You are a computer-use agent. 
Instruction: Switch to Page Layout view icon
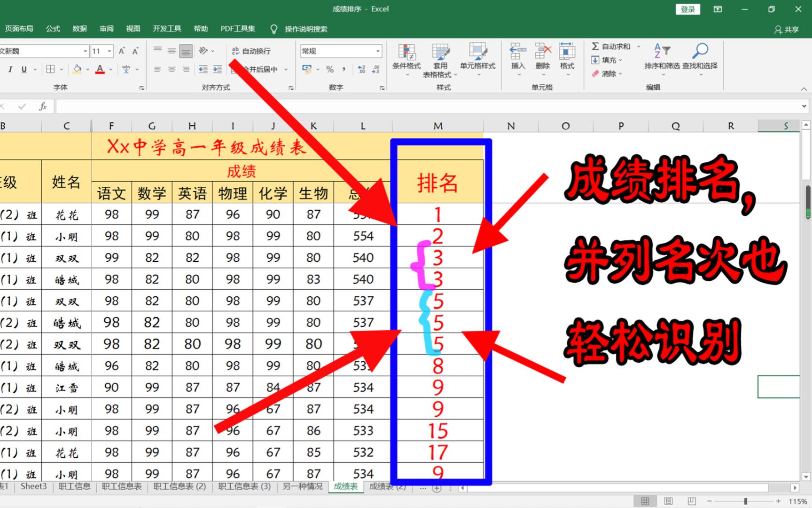tap(668, 501)
